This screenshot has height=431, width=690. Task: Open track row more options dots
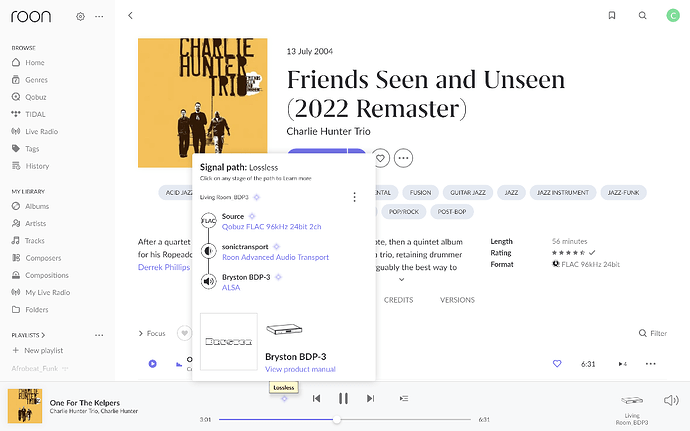click(651, 364)
